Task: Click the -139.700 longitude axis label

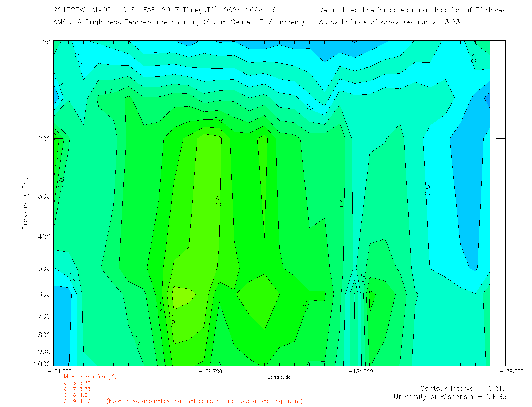Action: [x=511, y=371]
